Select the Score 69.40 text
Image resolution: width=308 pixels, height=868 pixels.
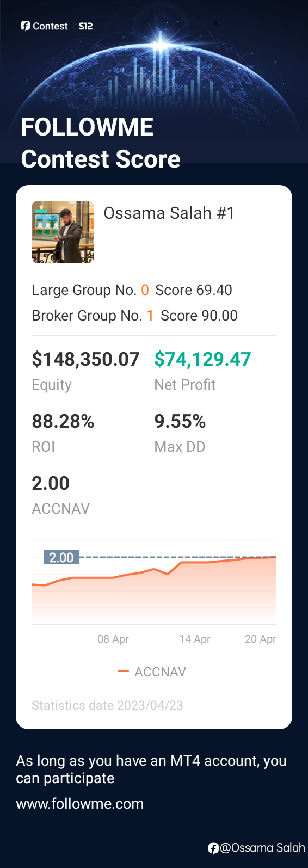point(194,290)
